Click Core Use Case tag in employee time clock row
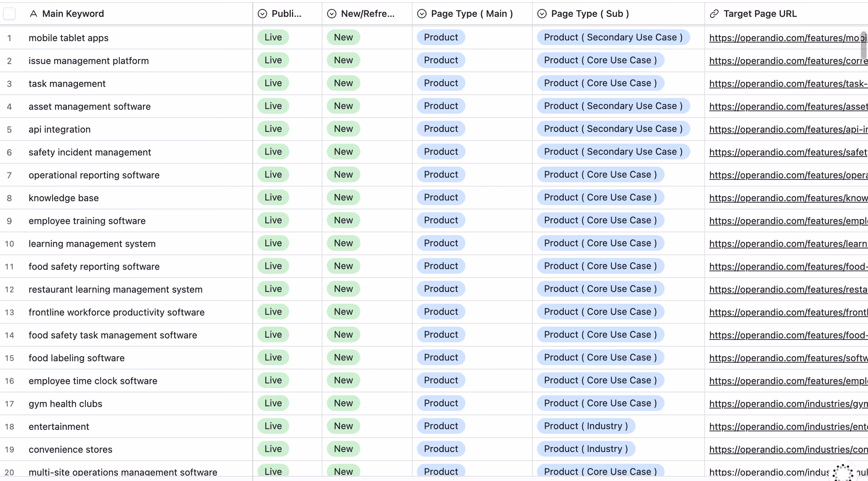The height and width of the screenshot is (481, 868). click(600, 380)
